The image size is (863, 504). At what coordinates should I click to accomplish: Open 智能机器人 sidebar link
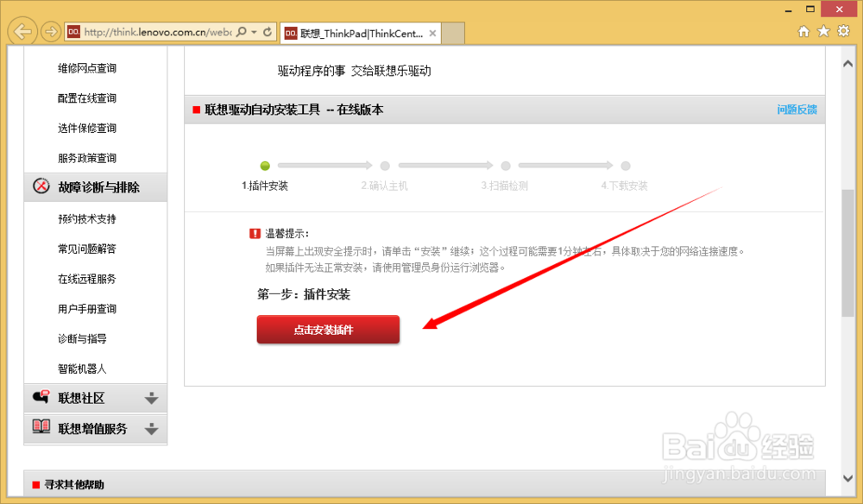[82, 369]
